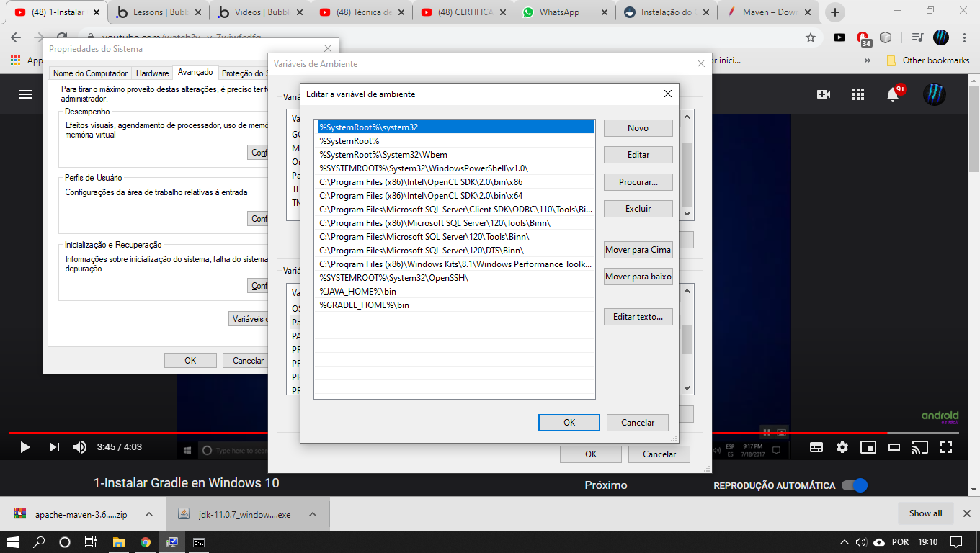
Task: Select the %SystemRoot%\system32 entry
Action: pos(455,127)
